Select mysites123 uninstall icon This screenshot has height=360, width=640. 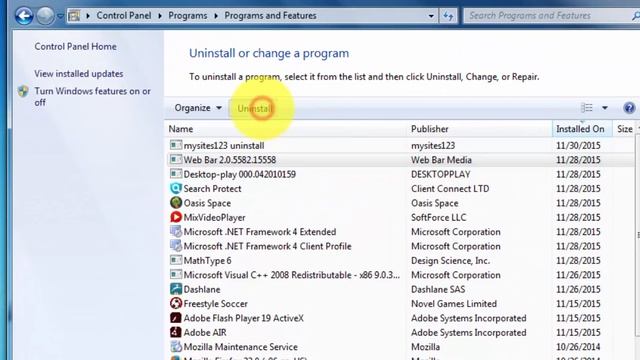[x=176, y=145]
